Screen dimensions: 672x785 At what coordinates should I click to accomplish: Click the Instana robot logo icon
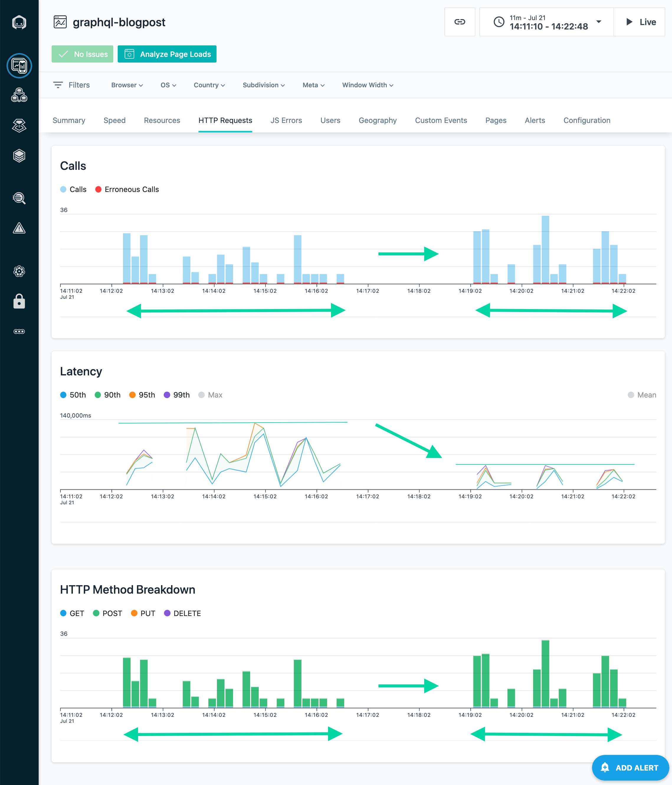point(19,22)
